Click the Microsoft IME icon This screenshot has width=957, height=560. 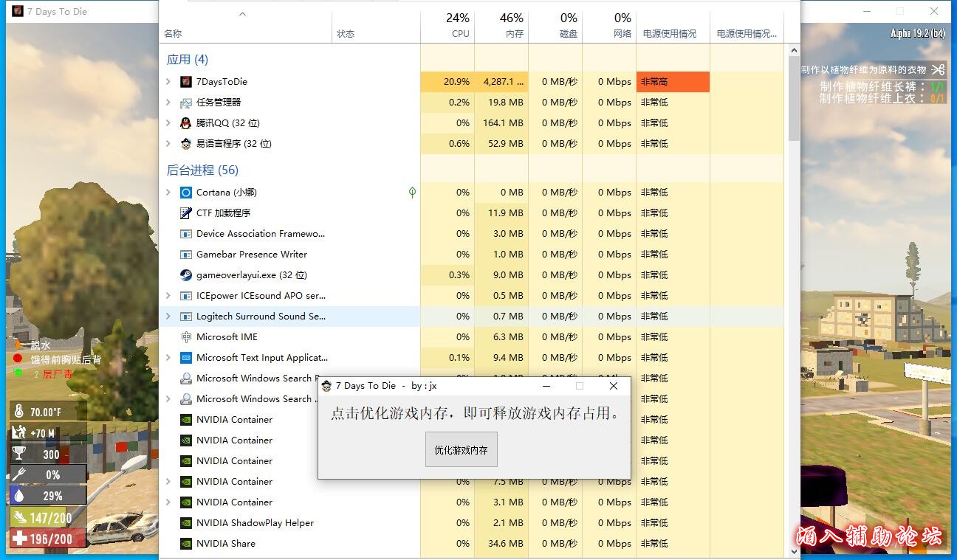186,337
